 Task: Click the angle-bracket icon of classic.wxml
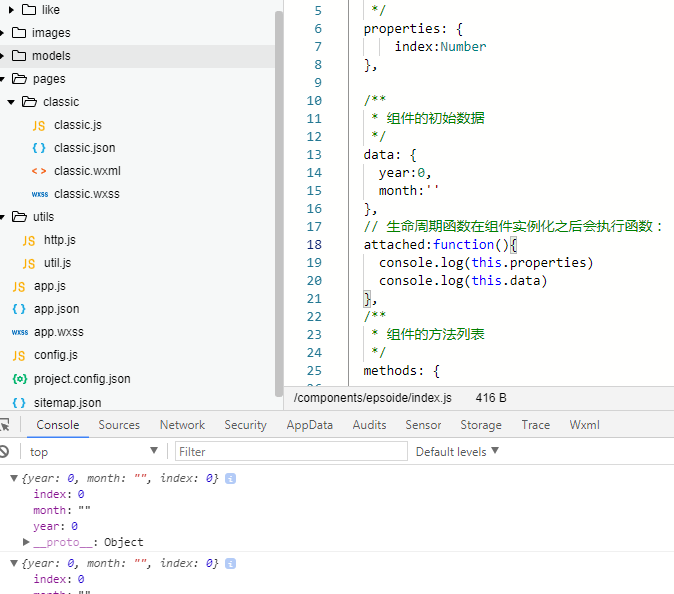click(39, 171)
